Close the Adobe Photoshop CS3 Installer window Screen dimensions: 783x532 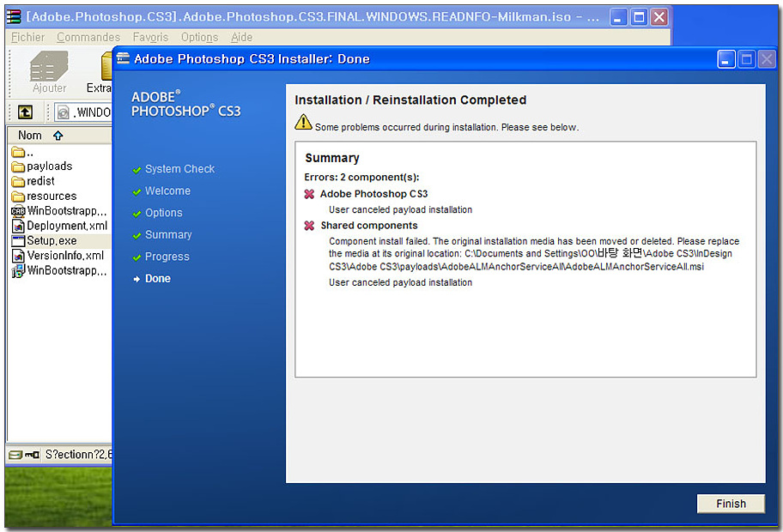(x=767, y=58)
